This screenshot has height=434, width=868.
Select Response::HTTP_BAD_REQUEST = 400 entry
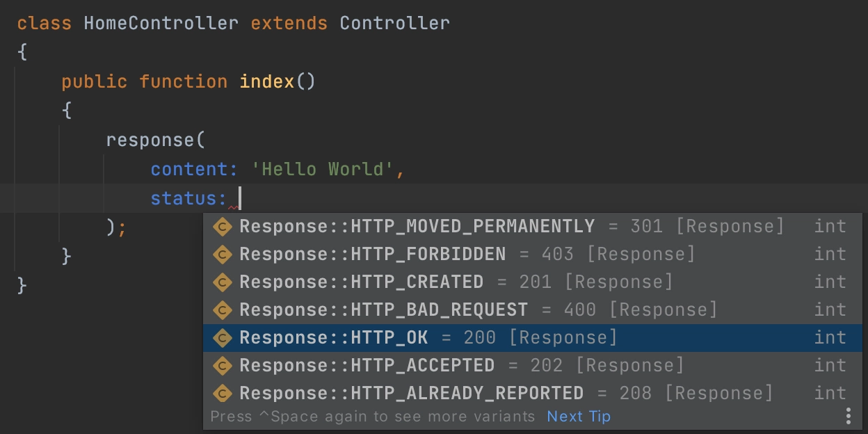pyautogui.click(x=533, y=310)
